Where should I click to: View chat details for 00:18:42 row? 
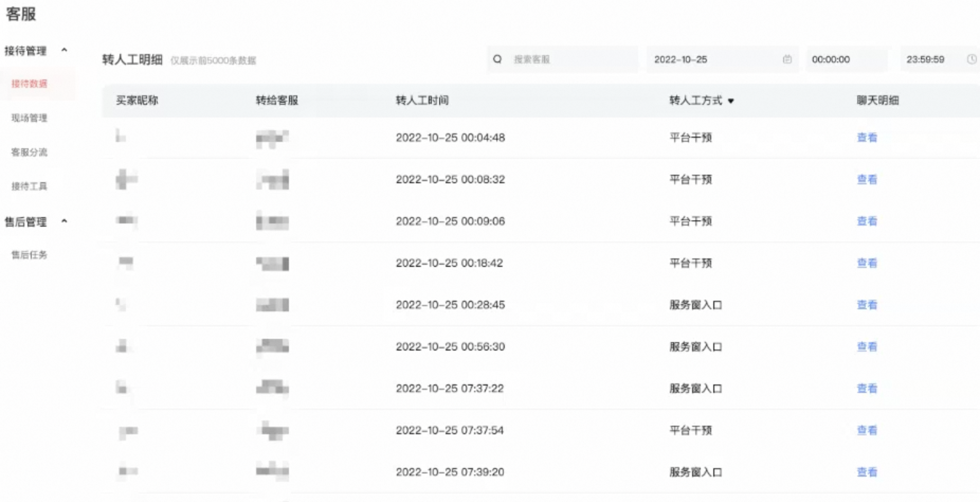pyautogui.click(x=867, y=263)
